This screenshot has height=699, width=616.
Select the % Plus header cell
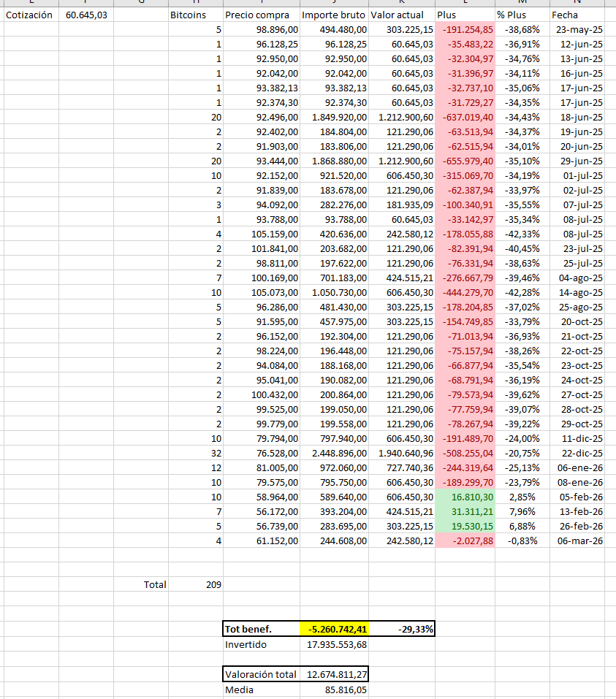click(522, 15)
